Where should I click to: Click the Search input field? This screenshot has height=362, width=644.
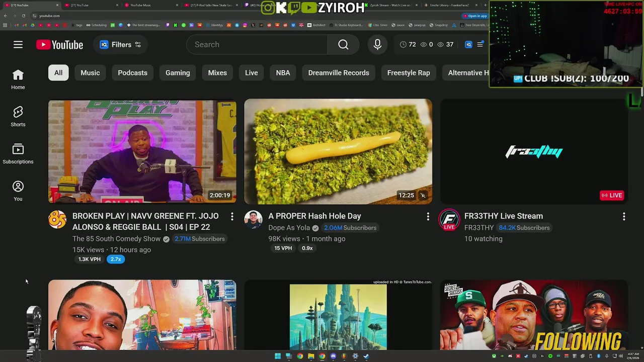257,45
